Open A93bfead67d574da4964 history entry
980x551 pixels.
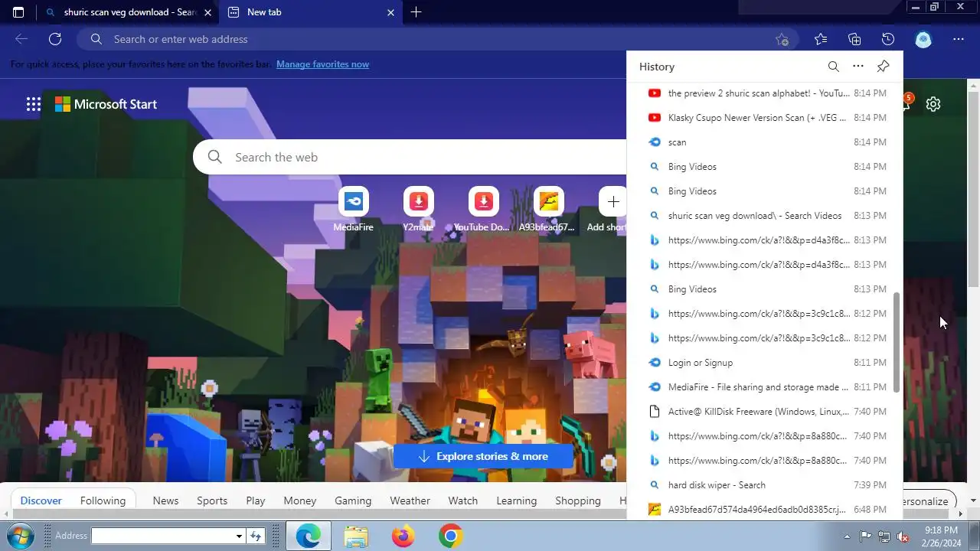766,510
